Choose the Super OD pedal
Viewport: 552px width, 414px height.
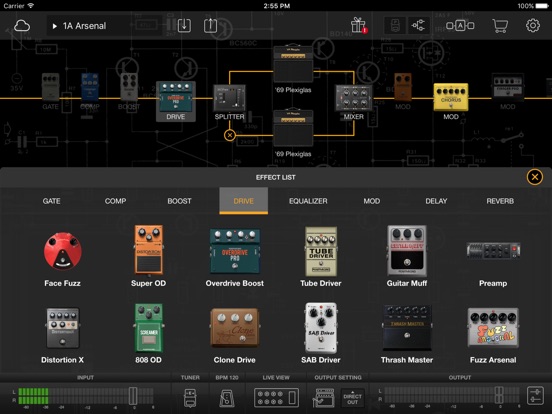tap(149, 256)
